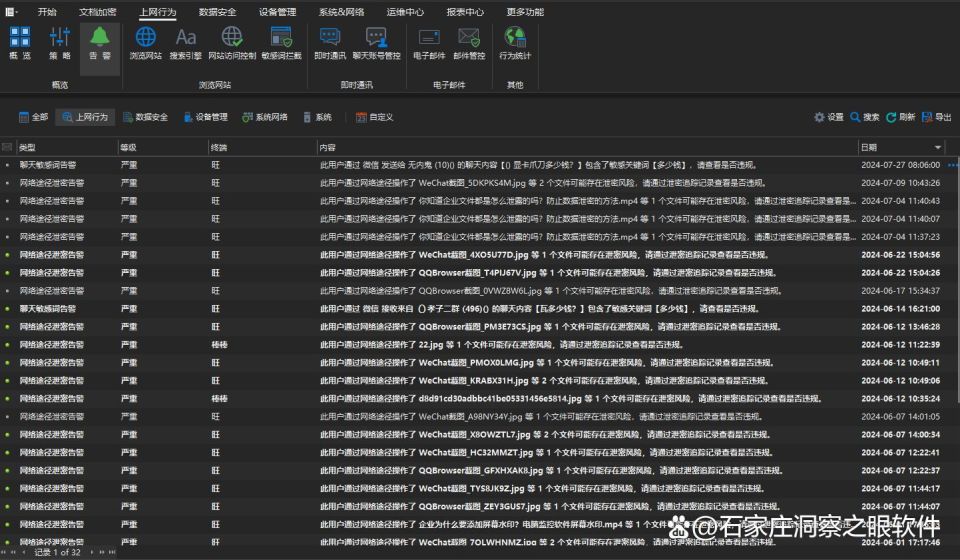Select the row with WeChat截图_4XO5U77D.jpg
The image size is (960, 560).
tap(473, 255)
